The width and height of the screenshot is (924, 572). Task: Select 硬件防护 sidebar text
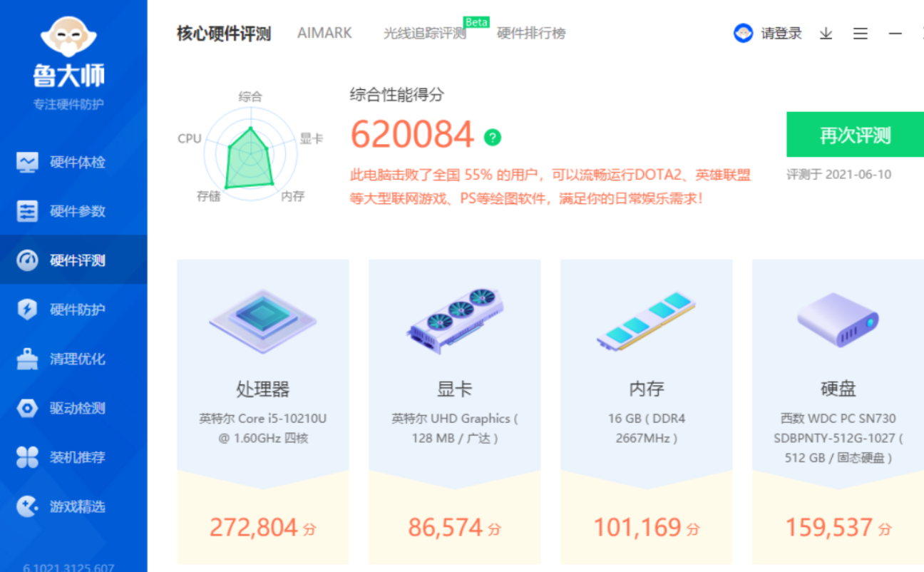point(78,310)
